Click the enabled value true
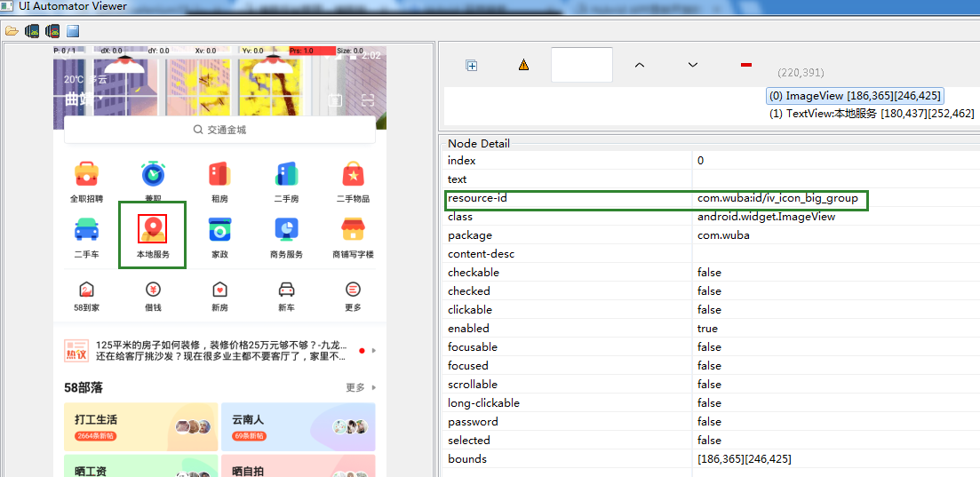The image size is (980, 477). coord(707,329)
